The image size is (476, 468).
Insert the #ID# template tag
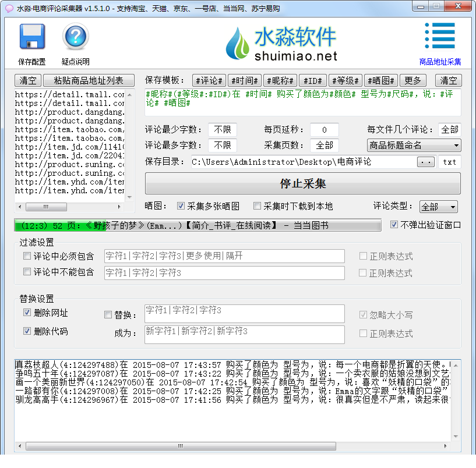click(313, 81)
